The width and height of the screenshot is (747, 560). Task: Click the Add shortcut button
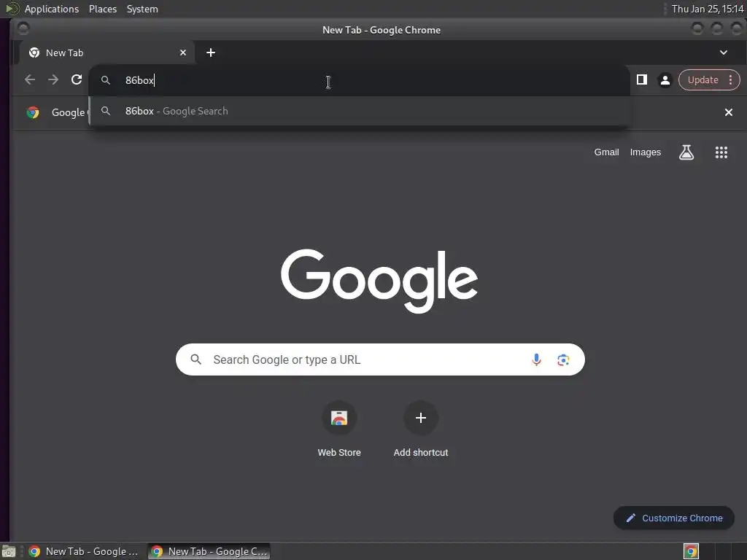[x=421, y=430]
